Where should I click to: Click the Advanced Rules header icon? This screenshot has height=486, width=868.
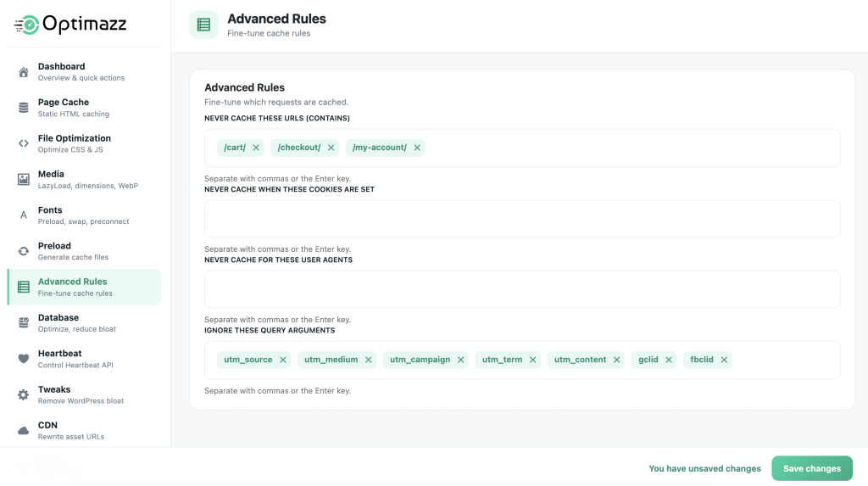coord(203,25)
